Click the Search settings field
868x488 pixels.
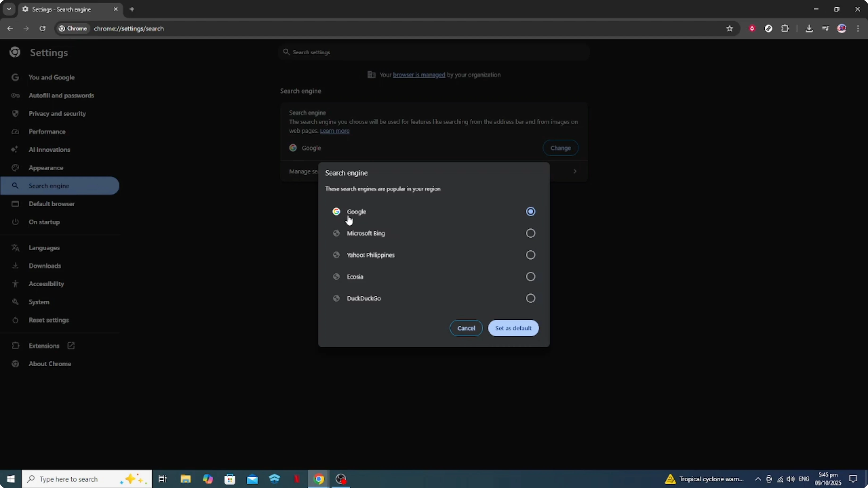point(434,52)
